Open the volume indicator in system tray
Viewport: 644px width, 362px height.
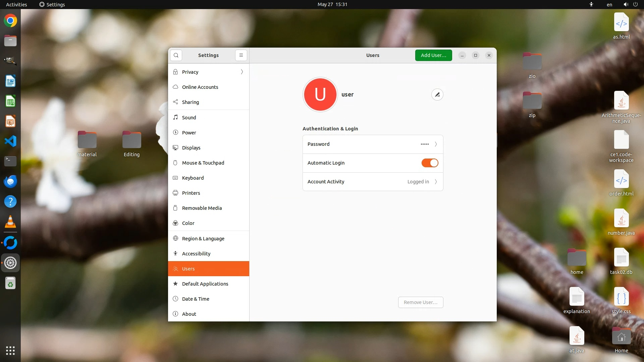click(x=626, y=4)
